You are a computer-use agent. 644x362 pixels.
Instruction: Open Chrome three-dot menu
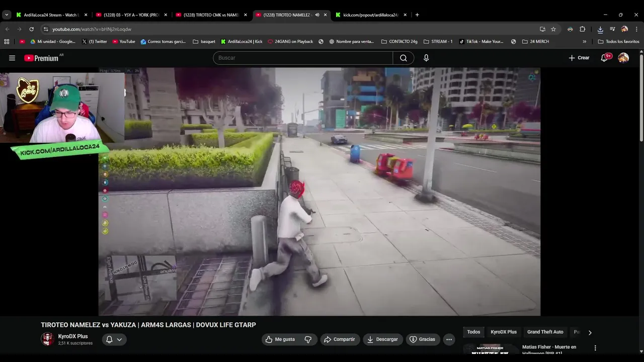636,29
